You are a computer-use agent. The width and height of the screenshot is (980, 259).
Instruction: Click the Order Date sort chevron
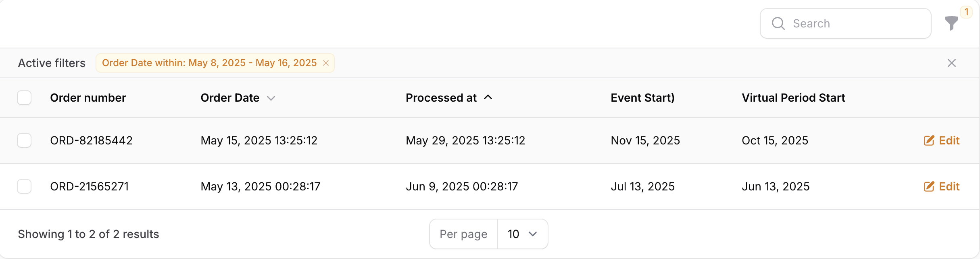pos(271,98)
